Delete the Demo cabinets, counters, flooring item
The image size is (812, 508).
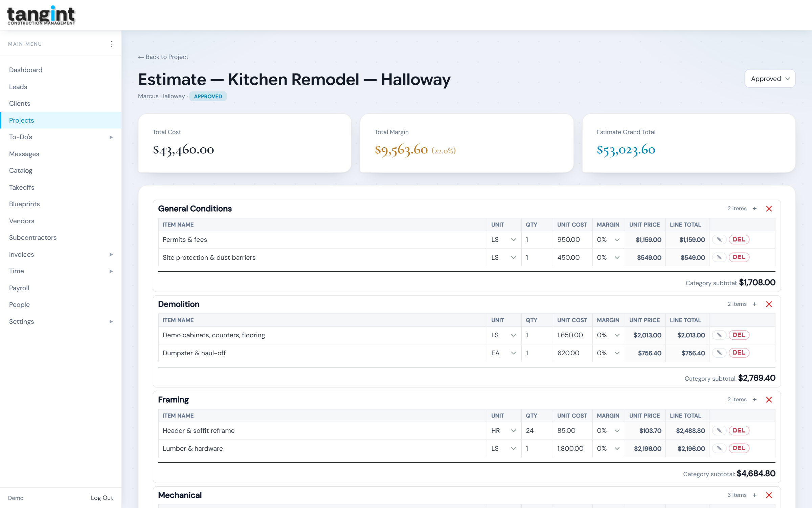tap(739, 335)
